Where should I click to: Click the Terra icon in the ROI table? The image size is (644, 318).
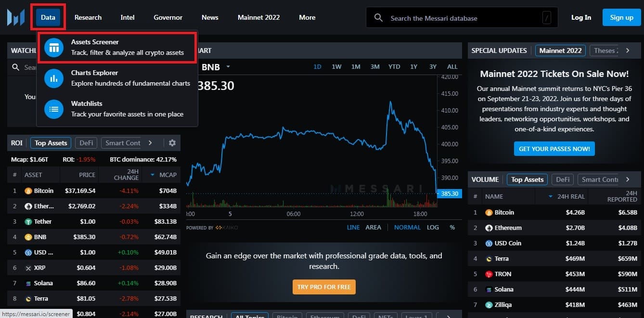click(x=28, y=299)
